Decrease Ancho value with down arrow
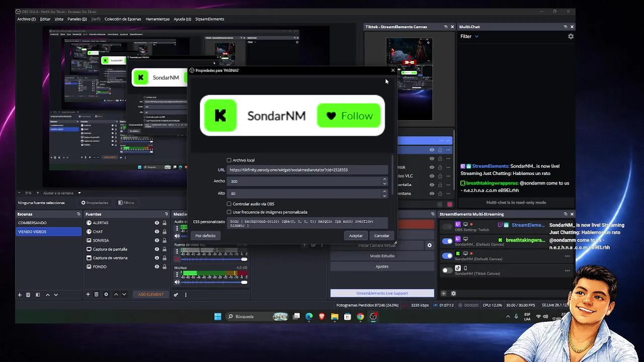 click(384, 184)
